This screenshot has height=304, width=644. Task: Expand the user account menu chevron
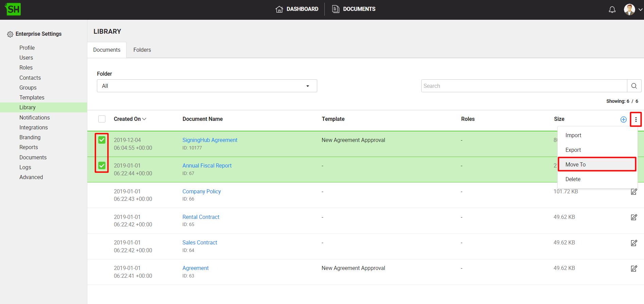[640, 10]
